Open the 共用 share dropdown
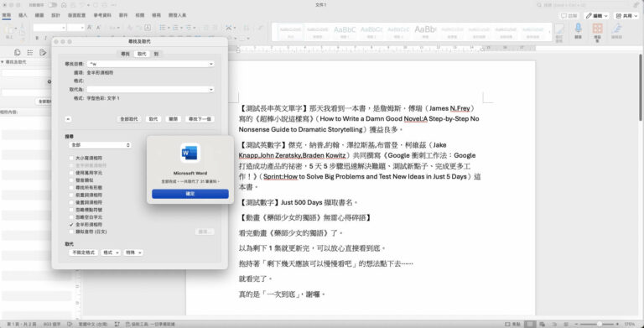644x328 pixels. 626,16
